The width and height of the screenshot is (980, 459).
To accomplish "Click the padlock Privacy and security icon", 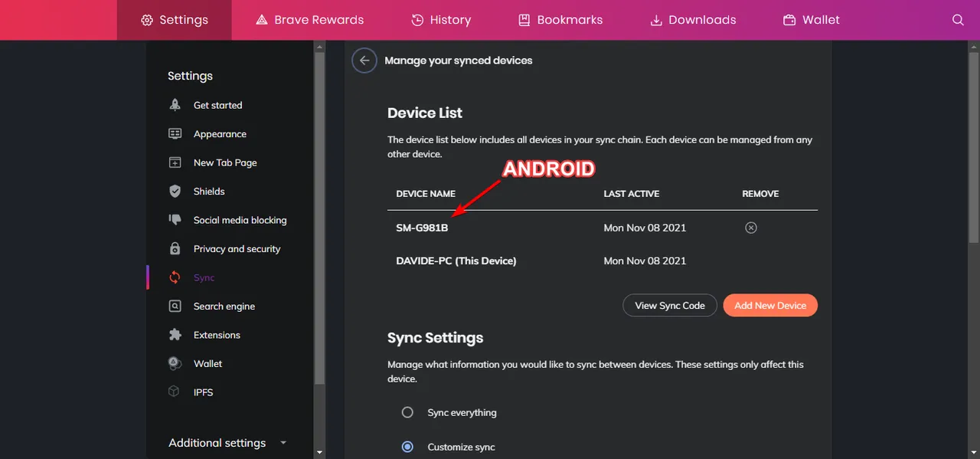I will [x=175, y=248].
